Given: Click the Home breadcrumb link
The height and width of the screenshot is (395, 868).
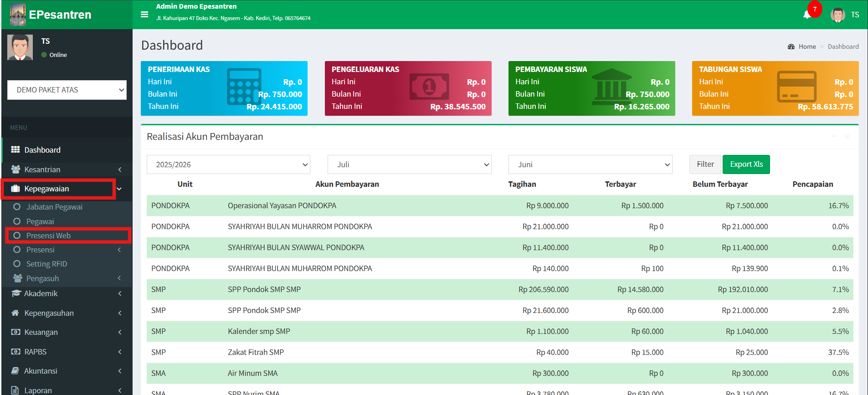Looking at the screenshot, I should point(807,46).
